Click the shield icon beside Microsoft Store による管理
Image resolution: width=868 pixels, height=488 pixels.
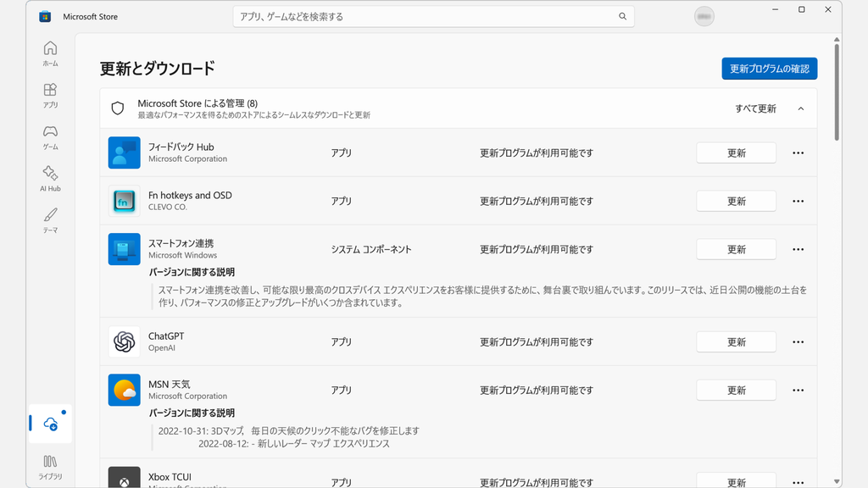(117, 108)
